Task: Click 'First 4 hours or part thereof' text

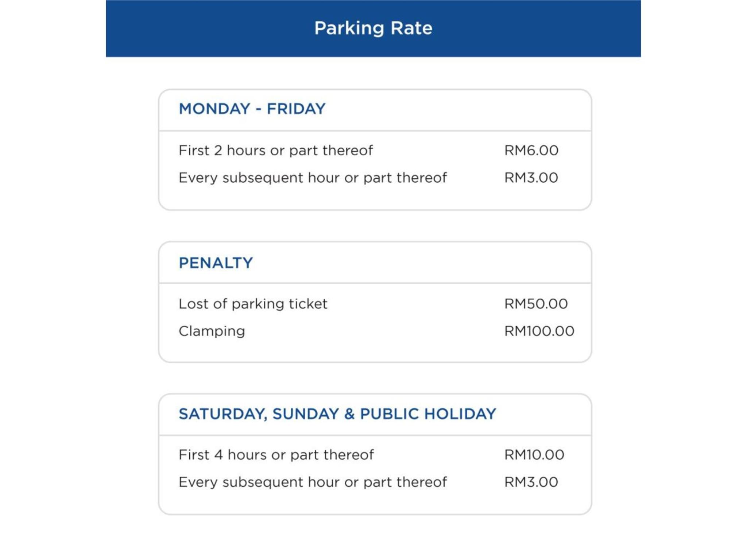Action: point(276,455)
